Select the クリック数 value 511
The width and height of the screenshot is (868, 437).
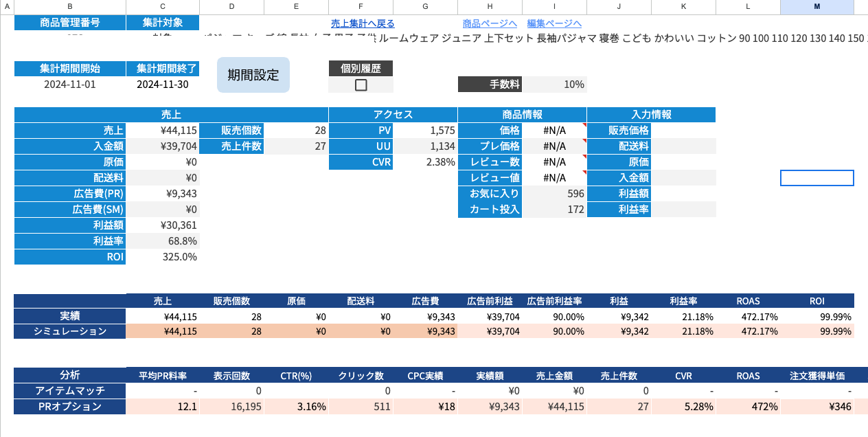point(361,407)
